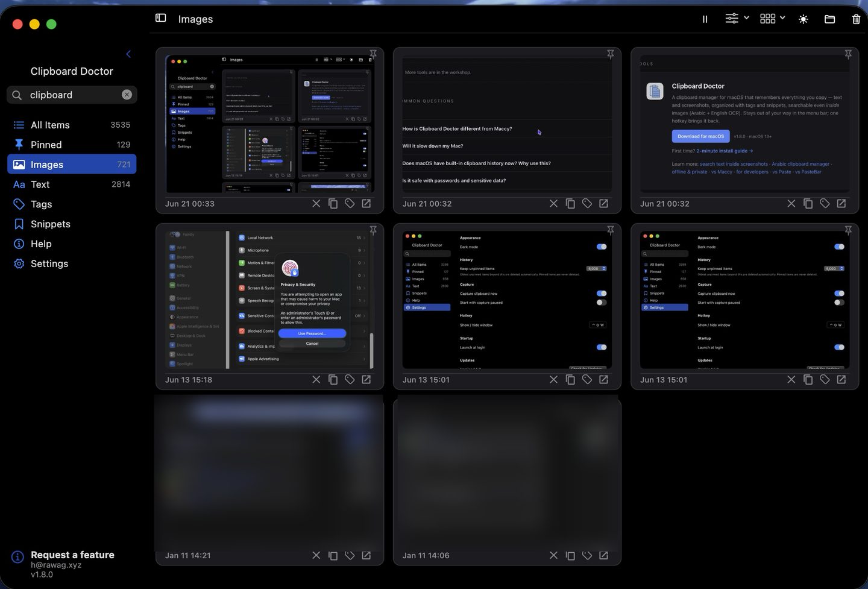Viewport: 868px width, 589px height.
Task: Pin the Download for macOS image card
Action: pyautogui.click(x=848, y=54)
